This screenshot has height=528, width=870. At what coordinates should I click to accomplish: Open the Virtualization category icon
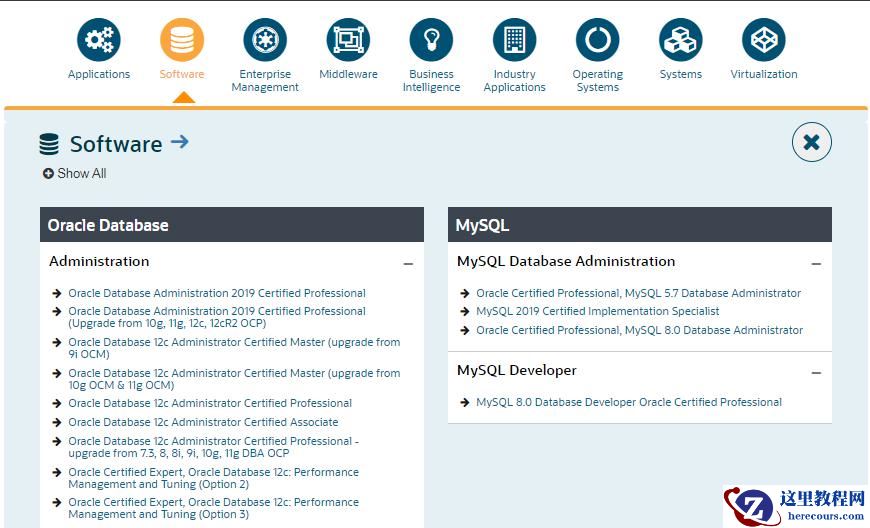[x=764, y=39]
